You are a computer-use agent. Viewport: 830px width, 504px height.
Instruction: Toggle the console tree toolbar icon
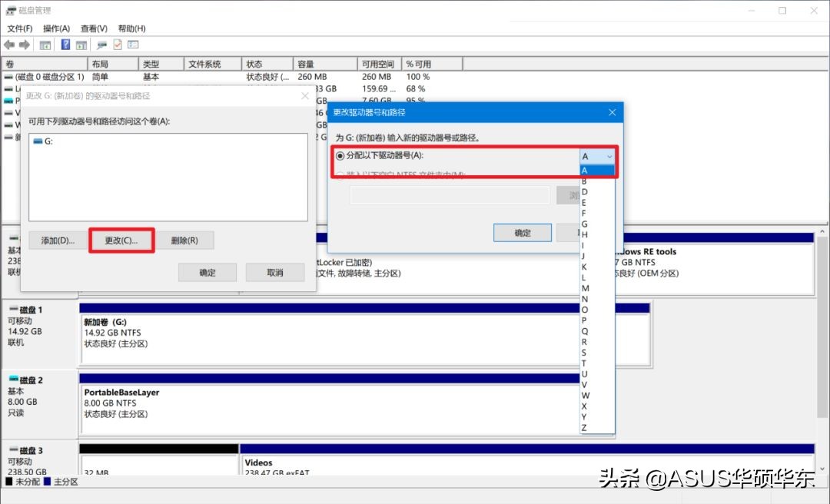[x=45, y=44]
